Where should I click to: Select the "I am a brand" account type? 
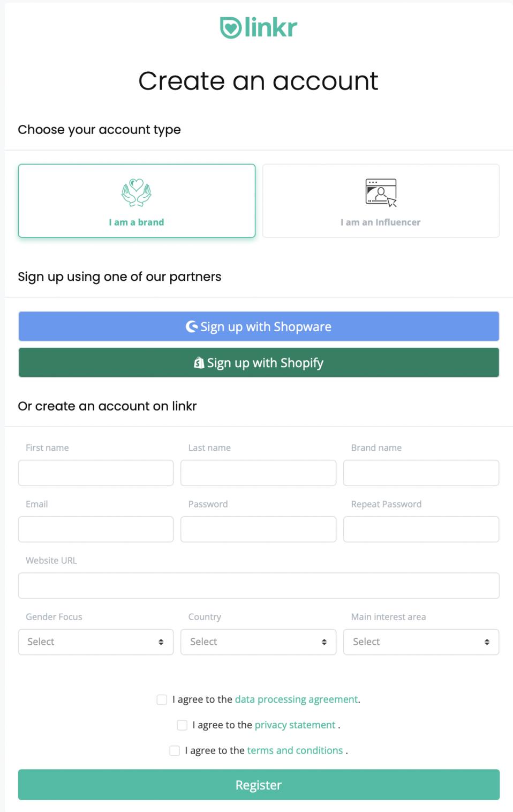[x=137, y=201]
